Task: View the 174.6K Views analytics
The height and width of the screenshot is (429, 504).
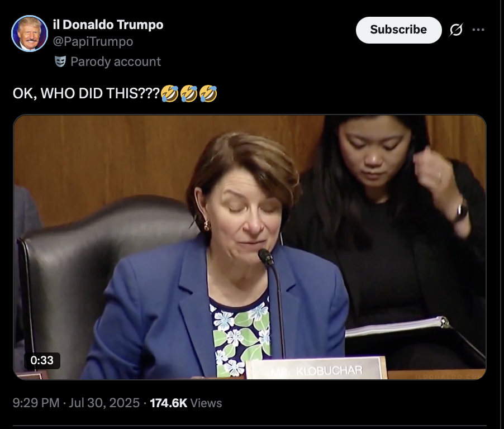Action: tap(186, 403)
